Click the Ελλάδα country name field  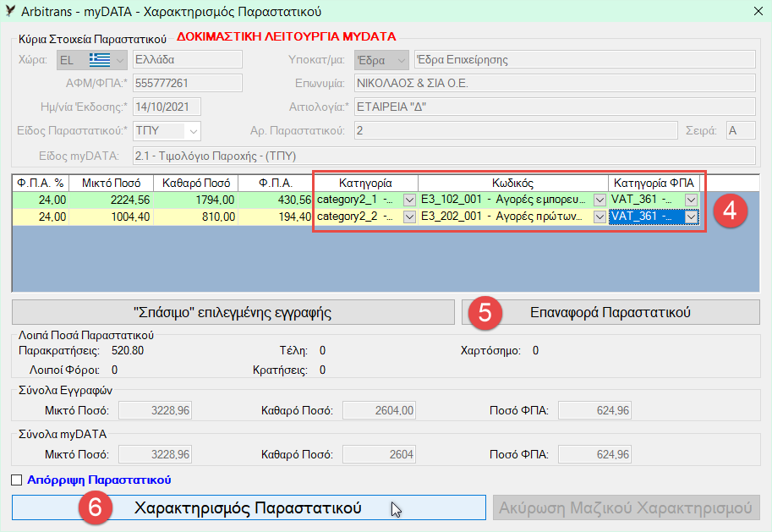188,59
